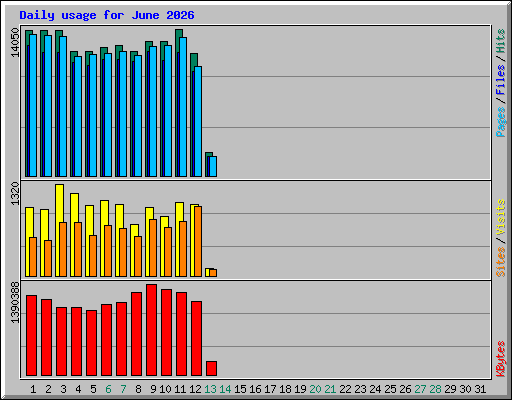Click green day 6 axis label
The image size is (512, 400).
pos(108,389)
